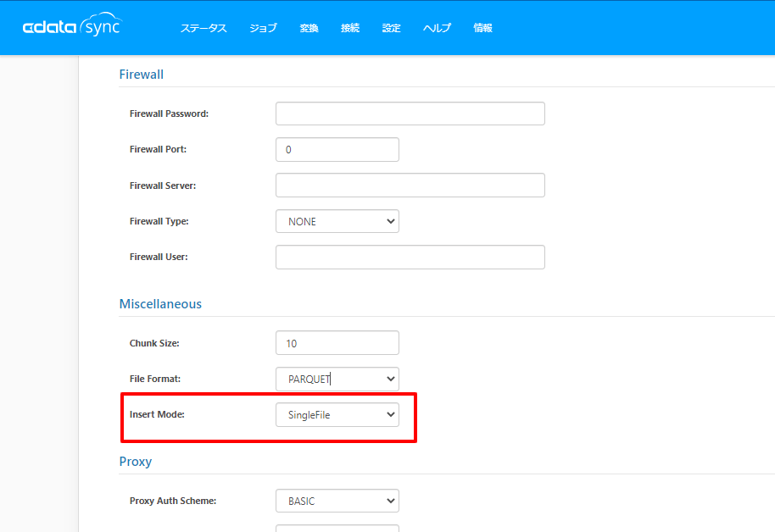The height and width of the screenshot is (532, 775).
Task: Edit the Chunk Size field
Action: click(337, 343)
